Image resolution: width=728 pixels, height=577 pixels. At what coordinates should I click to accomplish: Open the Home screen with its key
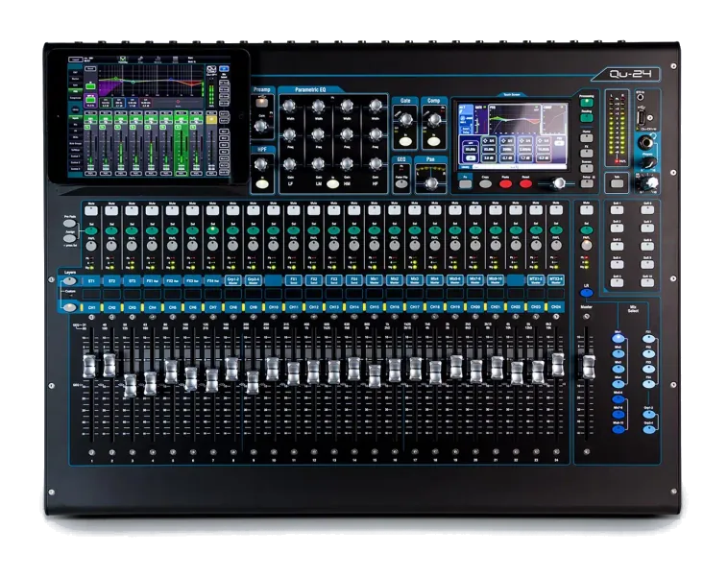[x=587, y=138]
